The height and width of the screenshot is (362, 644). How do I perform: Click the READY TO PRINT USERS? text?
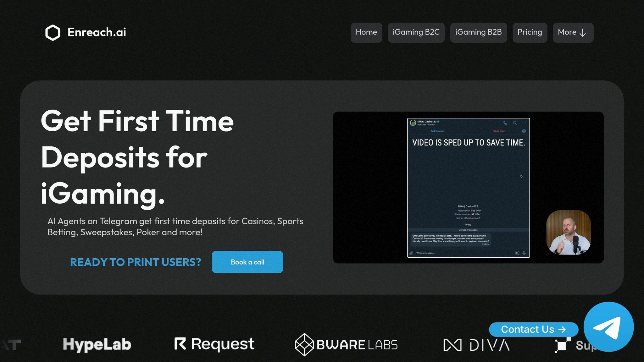click(x=135, y=262)
